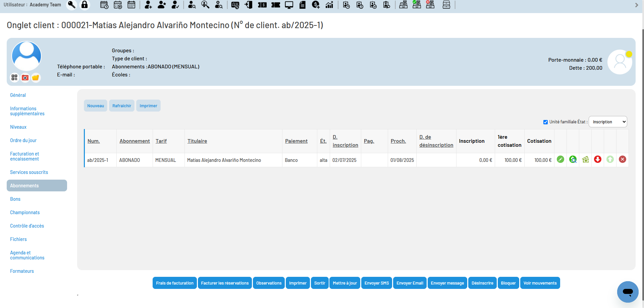Open Ordre du jour section
Image resolution: width=644 pixels, height=308 pixels.
pyautogui.click(x=23, y=140)
